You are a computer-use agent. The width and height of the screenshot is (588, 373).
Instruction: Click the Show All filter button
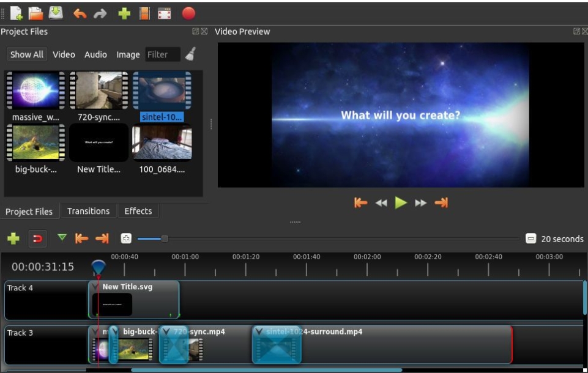coord(27,54)
